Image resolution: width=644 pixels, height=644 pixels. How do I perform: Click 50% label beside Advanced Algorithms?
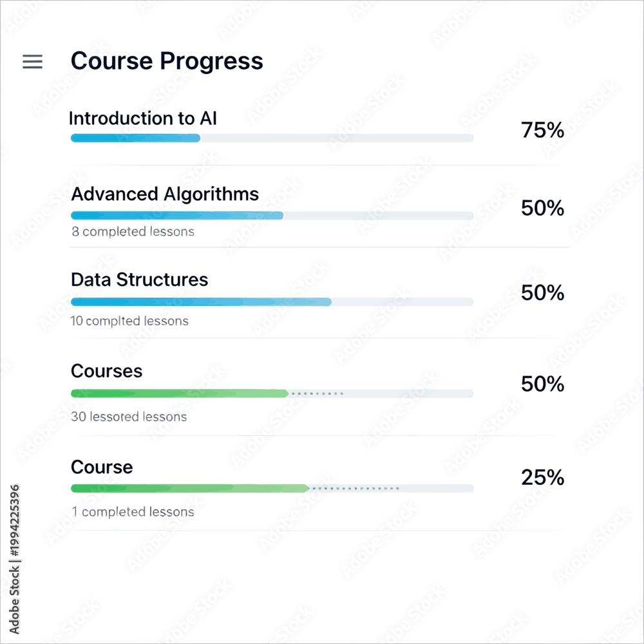(542, 208)
